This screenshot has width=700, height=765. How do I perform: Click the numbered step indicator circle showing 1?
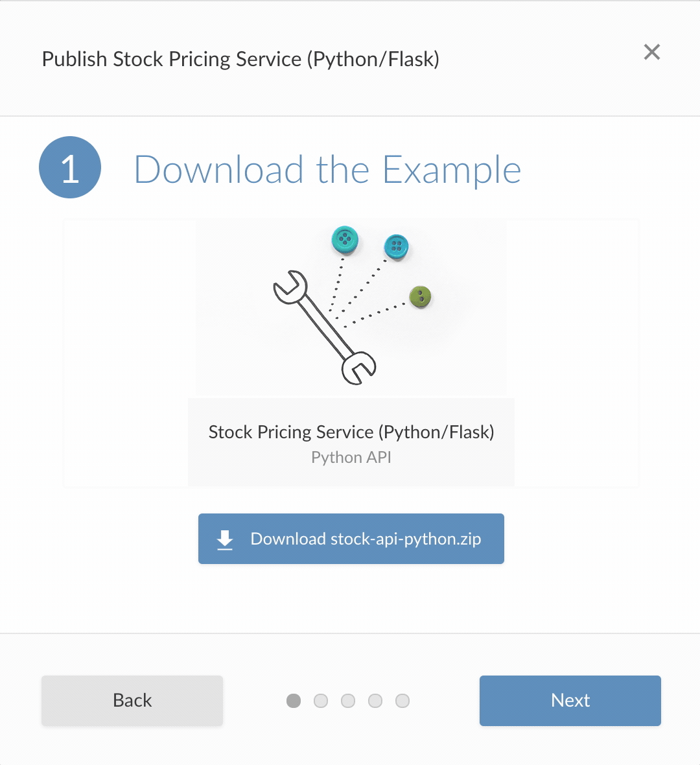69,167
